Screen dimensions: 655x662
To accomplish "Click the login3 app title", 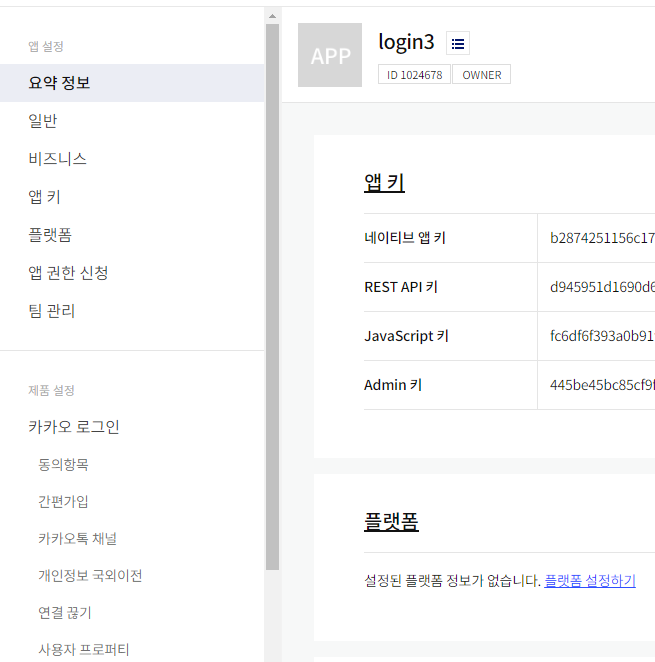I will click(406, 41).
